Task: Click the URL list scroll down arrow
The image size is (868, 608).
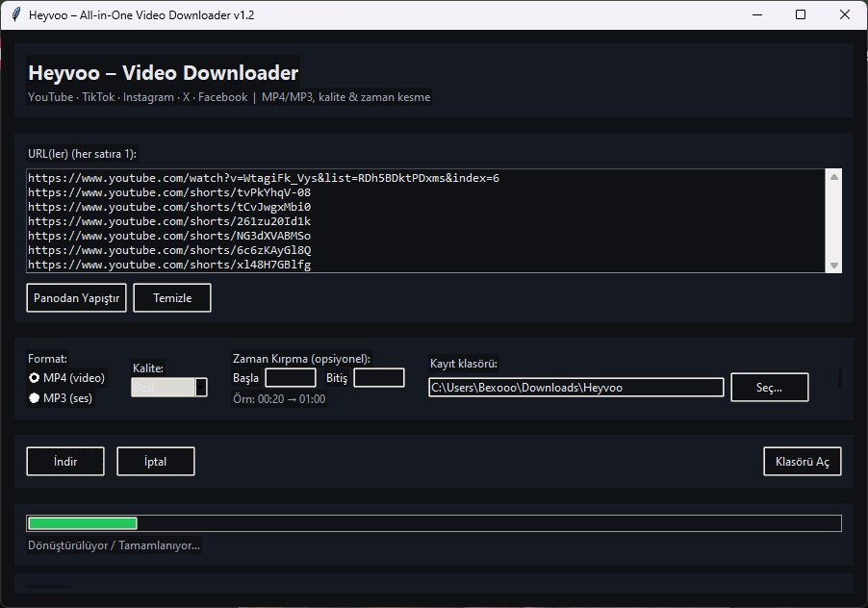Action: 833,265
